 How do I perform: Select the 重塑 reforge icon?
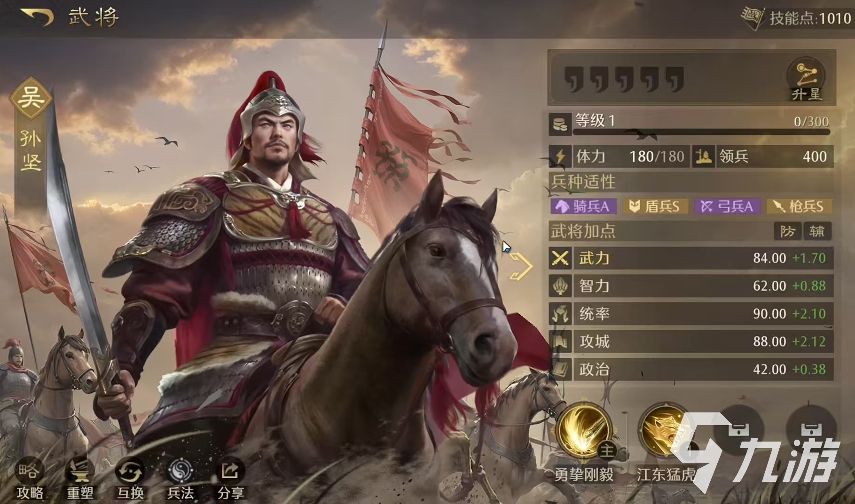pos(80,471)
